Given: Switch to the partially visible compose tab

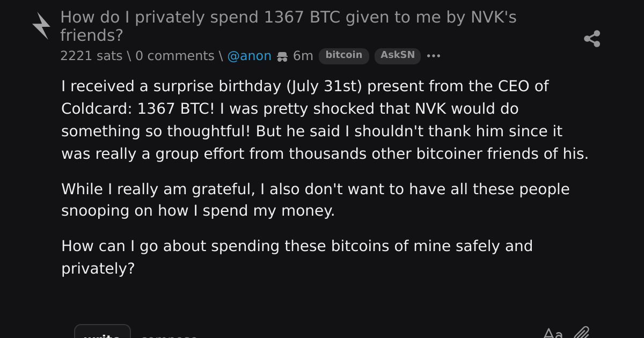Looking at the screenshot, I should coord(169,335).
